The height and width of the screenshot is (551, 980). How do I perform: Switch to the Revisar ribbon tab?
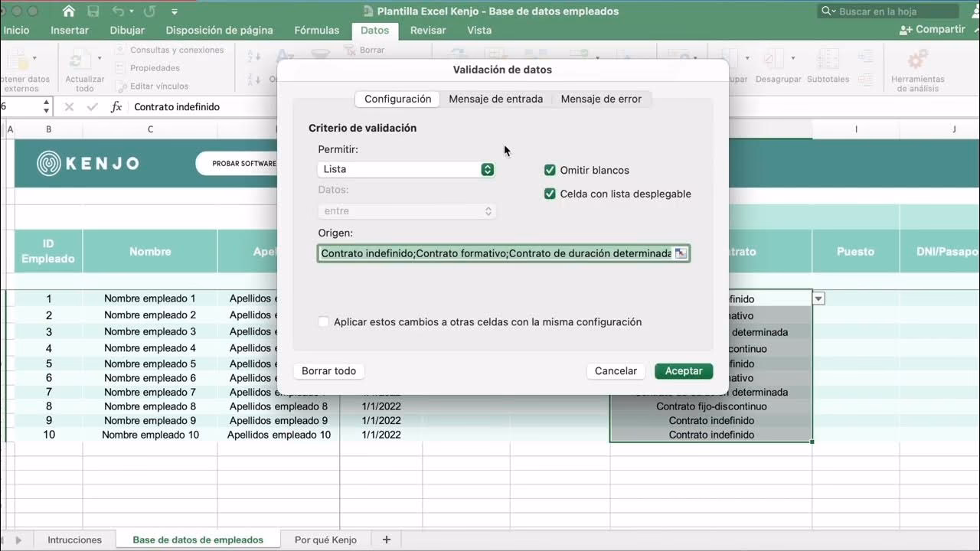point(428,31)
